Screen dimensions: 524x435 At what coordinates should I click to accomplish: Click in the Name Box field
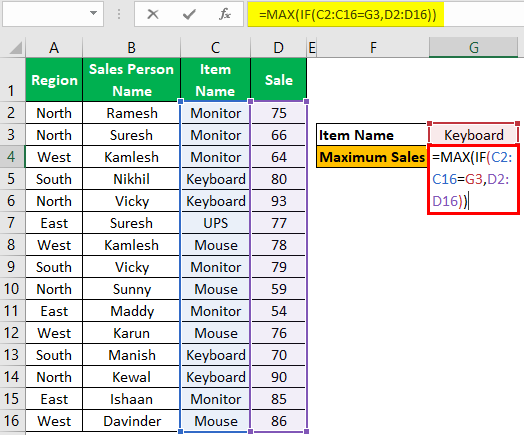tap(46, 14)
